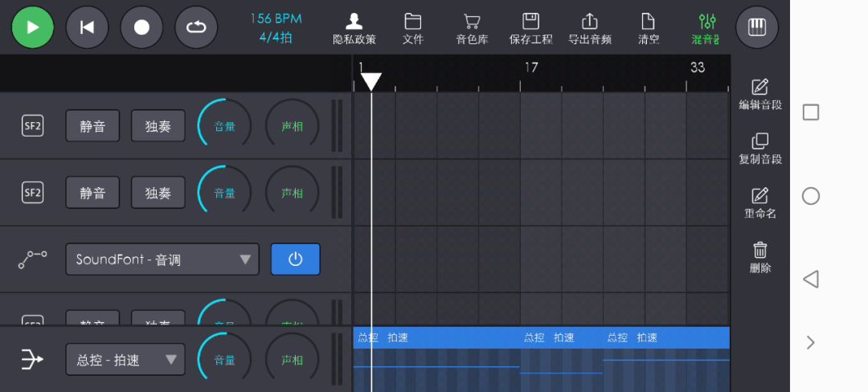Viewport: 868px width, 392px height.
Task: Expand the SoundFont - 音调 dropdown
Action: [162, 259]
